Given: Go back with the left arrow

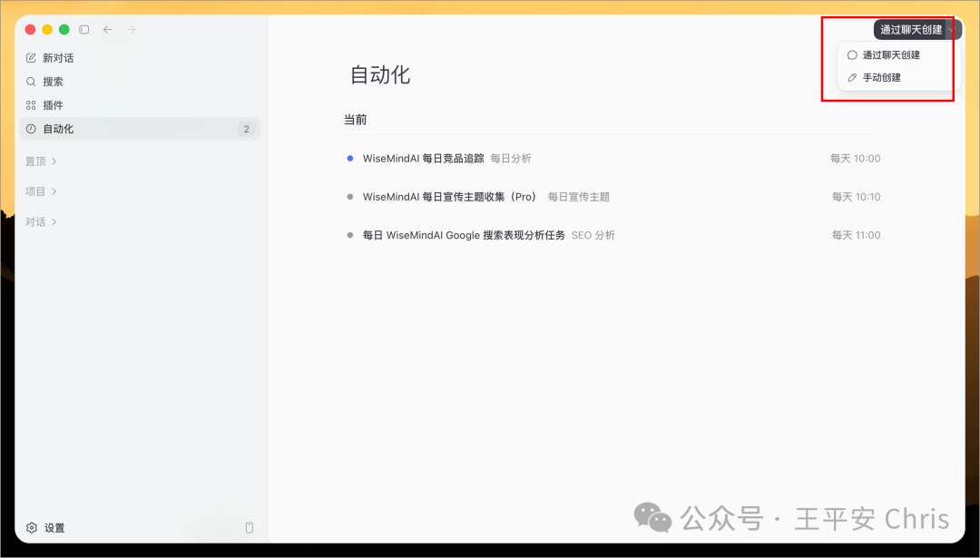Looking at the screenshot, I should pos(107,29).
